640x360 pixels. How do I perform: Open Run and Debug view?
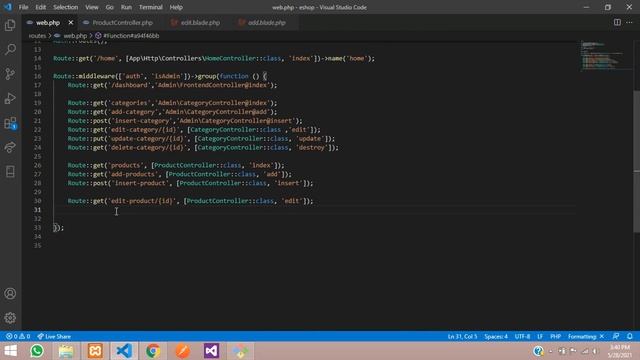click(x=10, y=98)
